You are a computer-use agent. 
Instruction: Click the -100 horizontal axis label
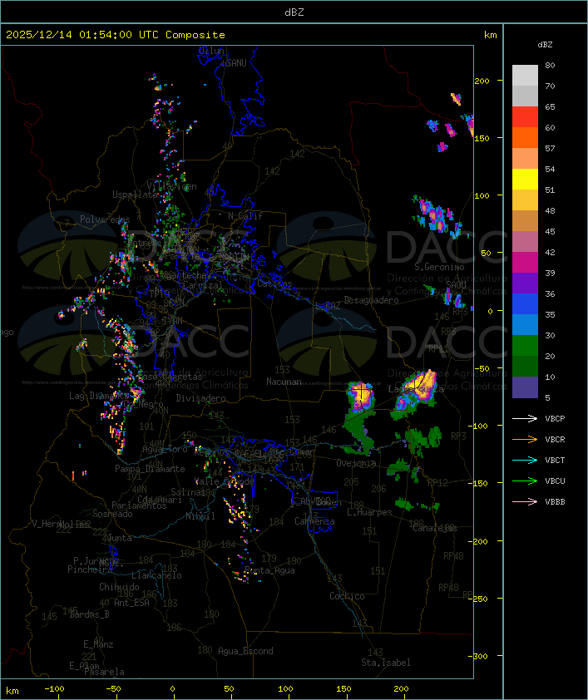54,689
